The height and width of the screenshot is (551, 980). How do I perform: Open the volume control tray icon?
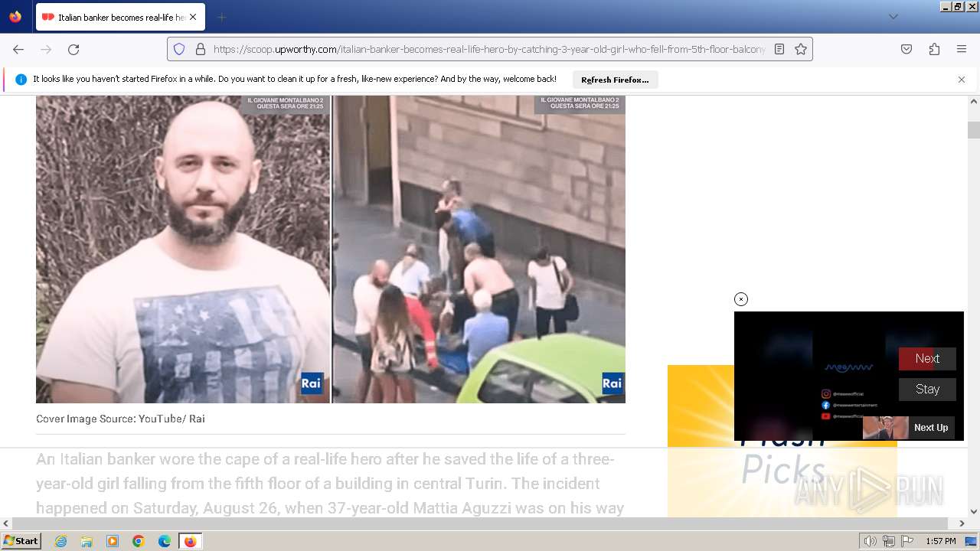[x=871, y=541]
